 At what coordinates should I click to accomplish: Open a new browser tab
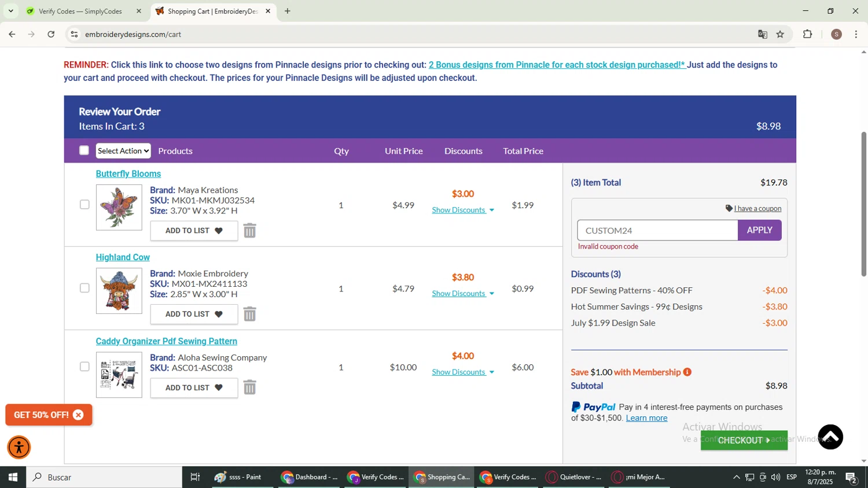(x=288, y=11)
